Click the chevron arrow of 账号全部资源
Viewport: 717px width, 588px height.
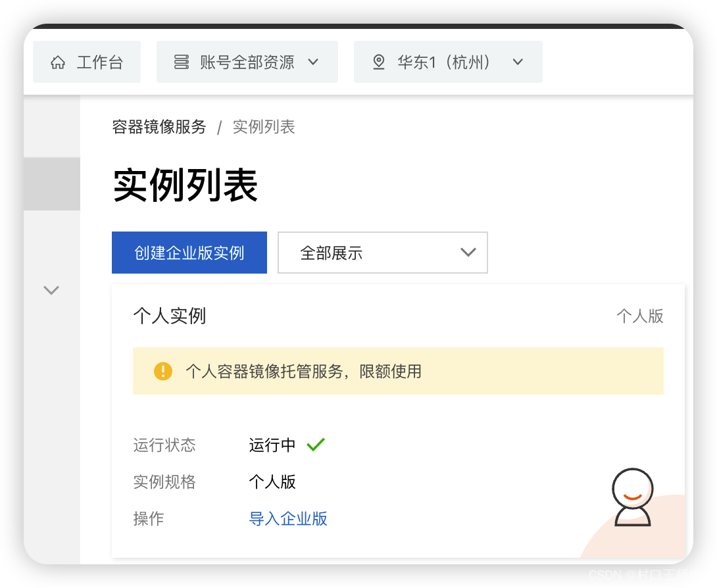pyautogui.click(x=313, y=62)
